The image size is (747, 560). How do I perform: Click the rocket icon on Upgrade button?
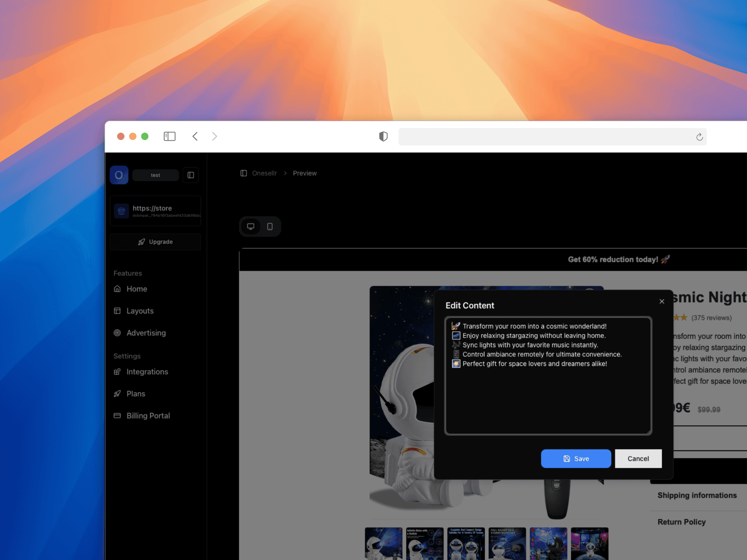pos(142,242)
